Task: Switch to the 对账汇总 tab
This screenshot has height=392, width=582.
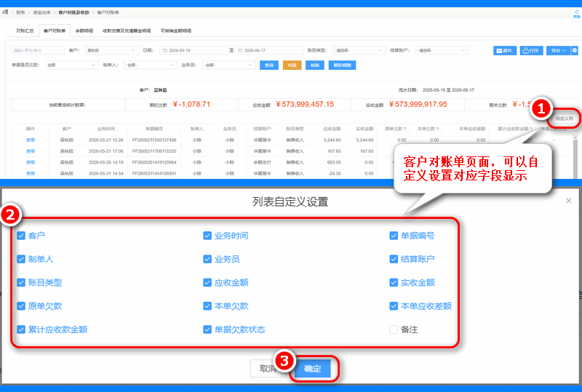Action: point(25,31)
